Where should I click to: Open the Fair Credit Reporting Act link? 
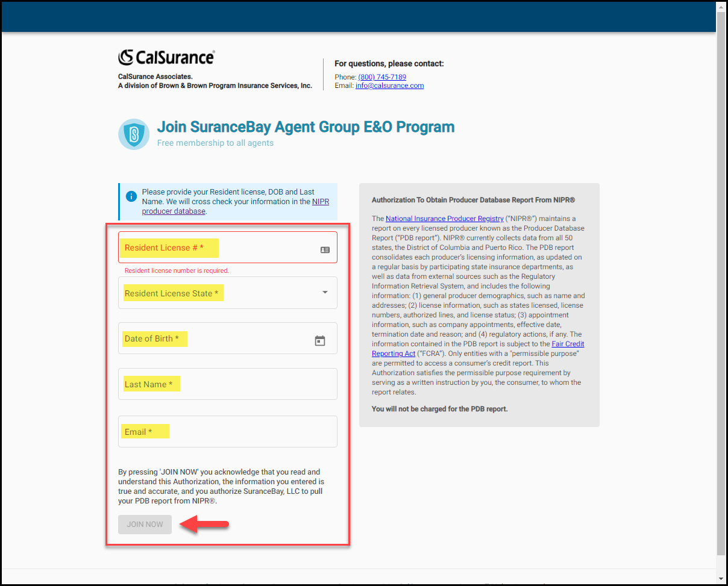click(x=478, y=349)
